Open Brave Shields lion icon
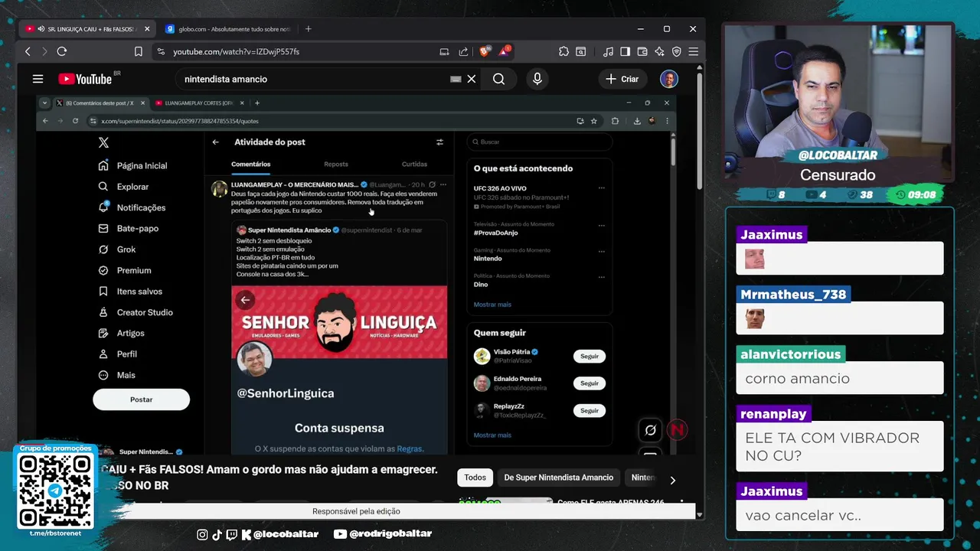 coord(484,51)
